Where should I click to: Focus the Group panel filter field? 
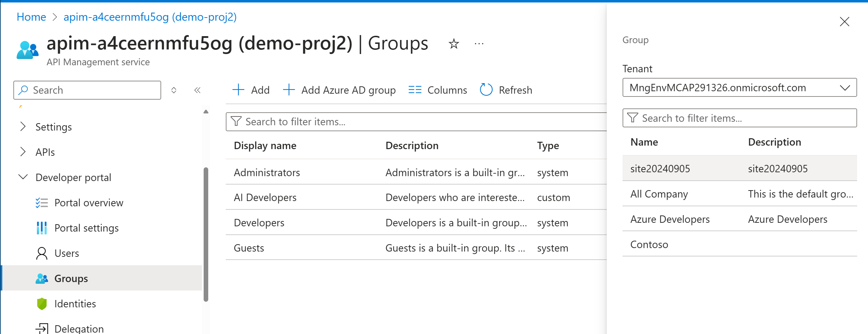tap(739, 118)
